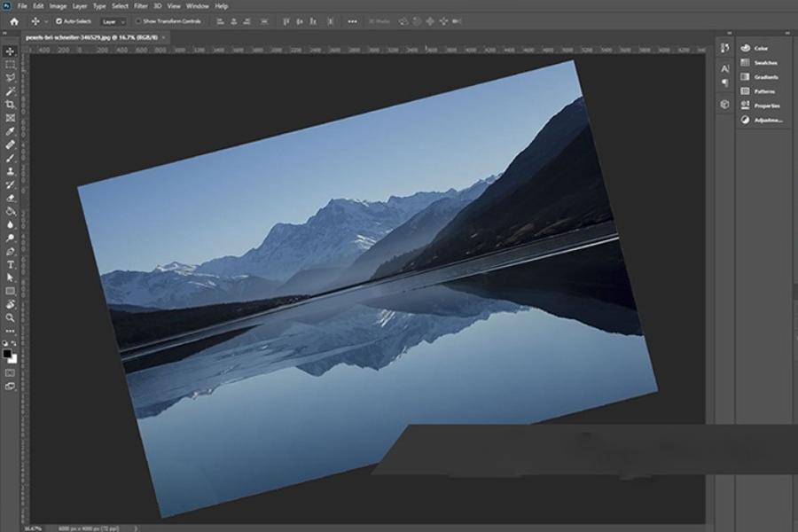Click the foreground color swatch

click(x=7, y=354)
